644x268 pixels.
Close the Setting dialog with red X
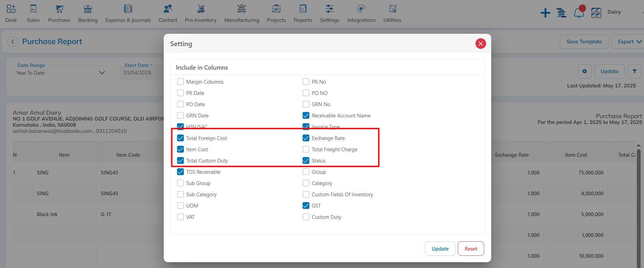pyautogui.click(x=481, y=43)
